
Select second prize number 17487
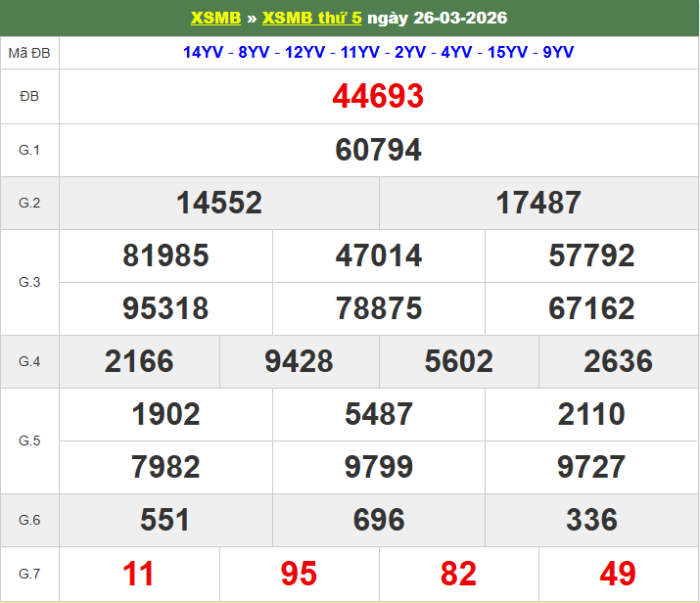click(538, 203)
